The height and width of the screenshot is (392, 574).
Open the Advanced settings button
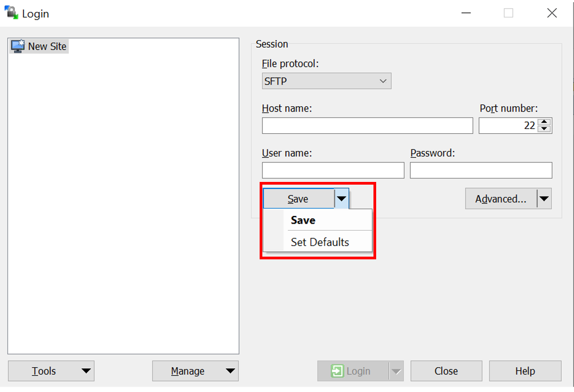click(x=500, y=199)
